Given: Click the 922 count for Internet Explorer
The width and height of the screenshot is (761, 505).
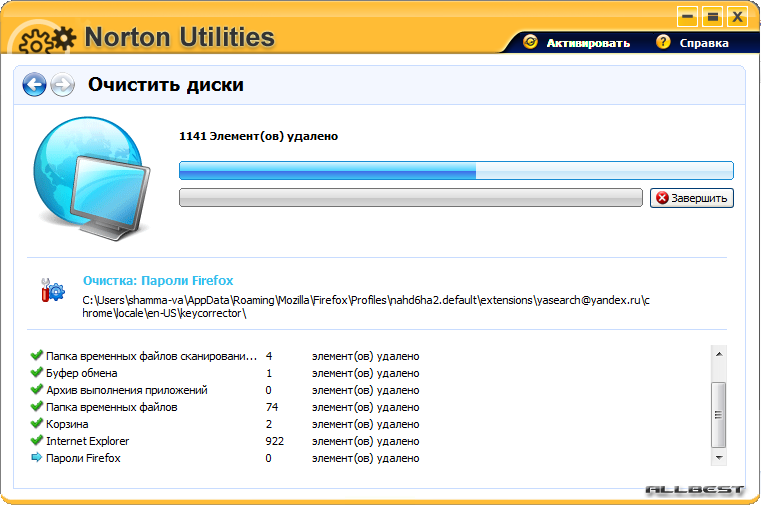Looking at the screenshot, I should (x=275, y=441).
